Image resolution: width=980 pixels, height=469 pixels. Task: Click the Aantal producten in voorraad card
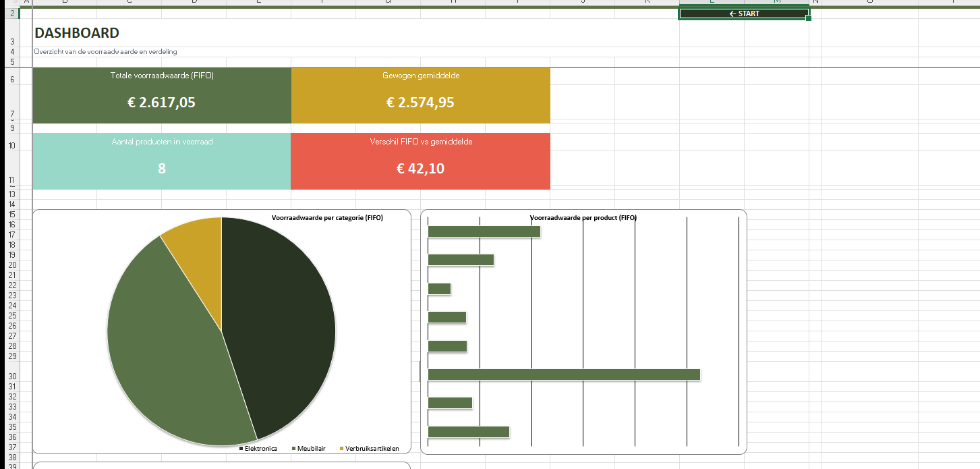(162, 161)
